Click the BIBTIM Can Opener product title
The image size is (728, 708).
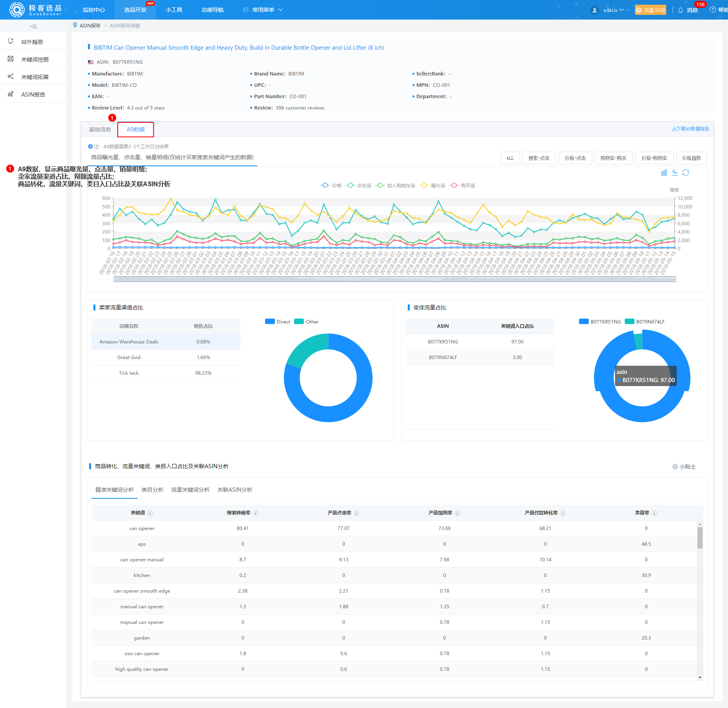click(x=239, y=48)
